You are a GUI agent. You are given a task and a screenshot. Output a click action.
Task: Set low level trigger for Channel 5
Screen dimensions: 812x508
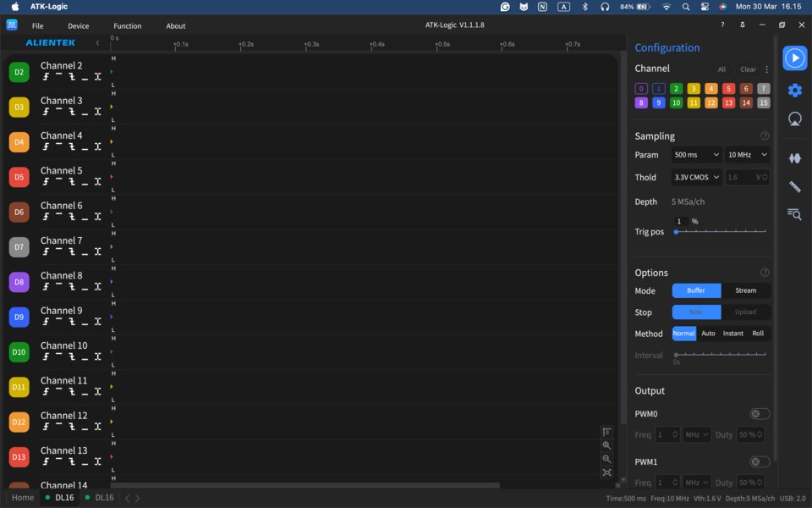pos(85,183)
